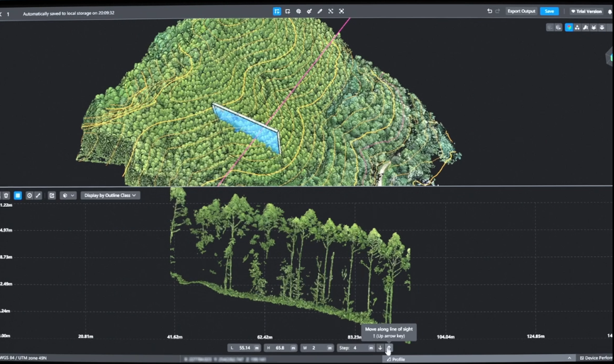Click the export profile icon
This screenshot has width=614, height=364.
pos(52,195)
